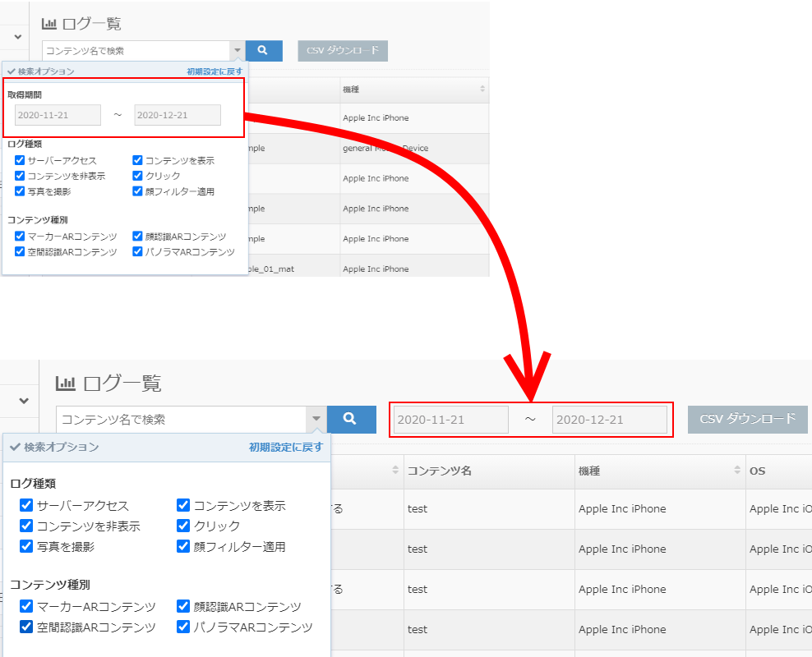
Task: Click the search magnifier button in lower panel
Action: [x=351, y=419]
